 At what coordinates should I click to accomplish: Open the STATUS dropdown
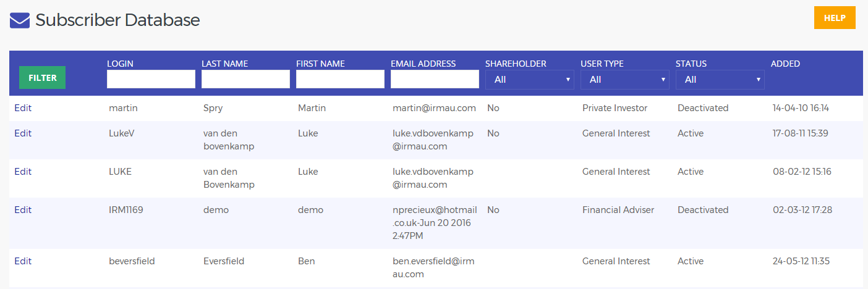pyautogui.click(x=720, y=80)
